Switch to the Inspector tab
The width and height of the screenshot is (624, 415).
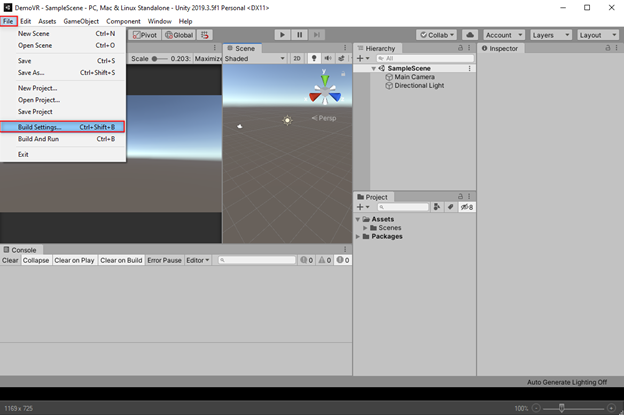pyautogui.click(x=500, y=48)
